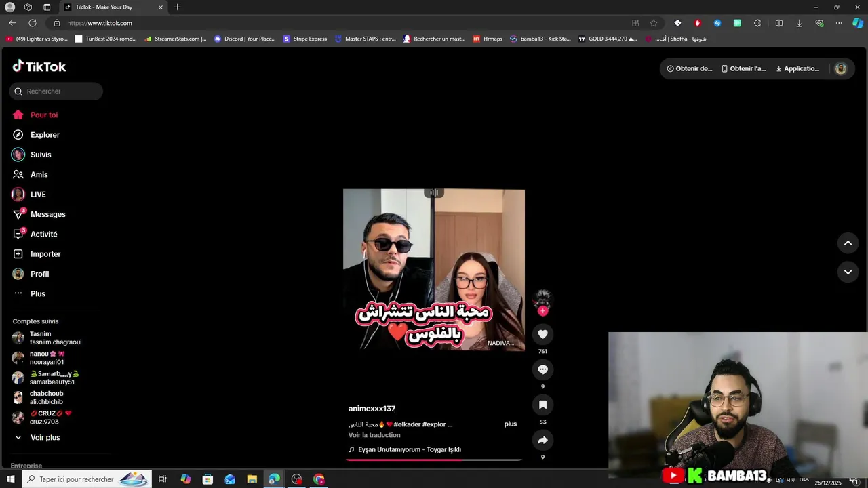This screenshot has height=488, width=868.
Task: Click hashtag #elkader in caption
Action: click(x=407, y=424)
